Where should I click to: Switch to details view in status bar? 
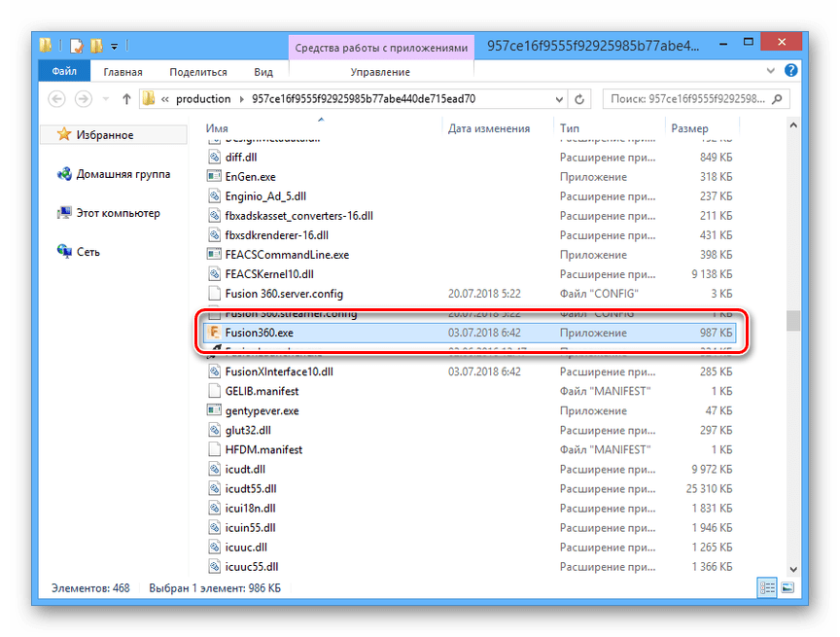pos(767,588)
